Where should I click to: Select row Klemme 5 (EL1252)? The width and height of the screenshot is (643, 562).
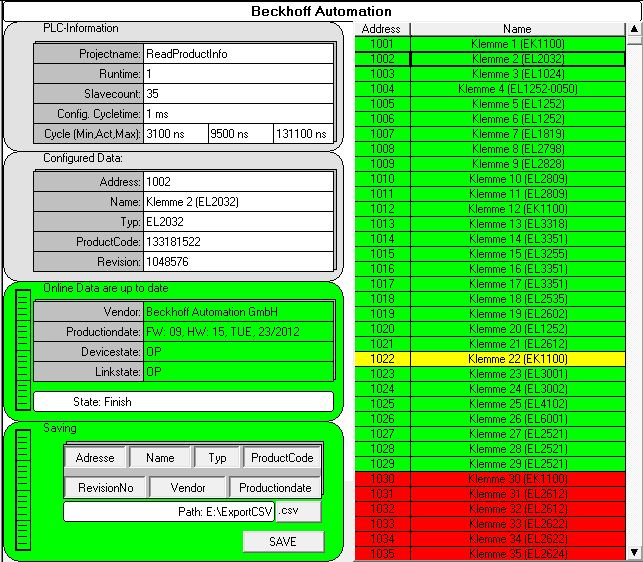(490, 104)
